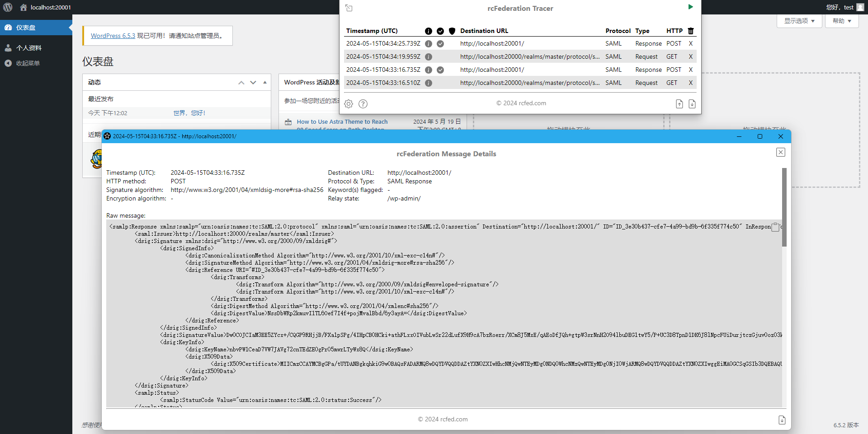This screenshot has height=434, width=868.
Task: Close the Message Details panel with boxed X
Action: click(781, 152)
